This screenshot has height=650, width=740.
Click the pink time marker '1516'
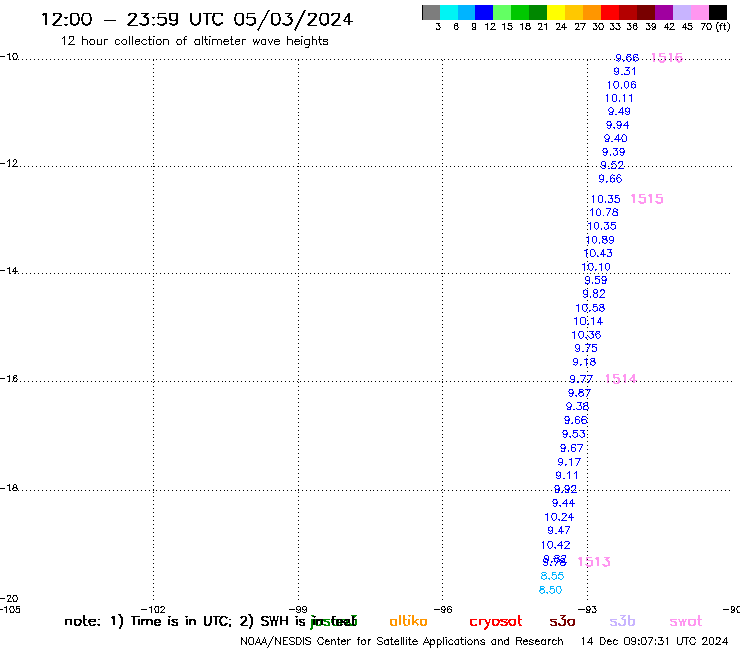(x=667, y=58)
